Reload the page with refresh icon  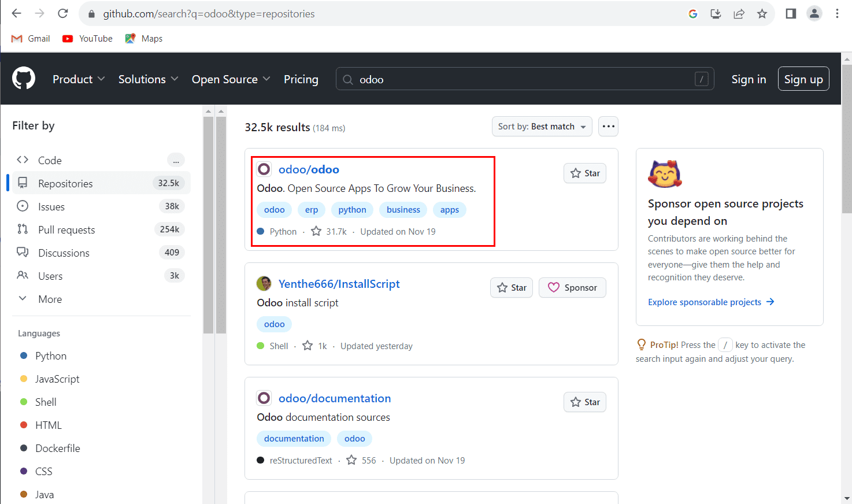coord(63,13)
